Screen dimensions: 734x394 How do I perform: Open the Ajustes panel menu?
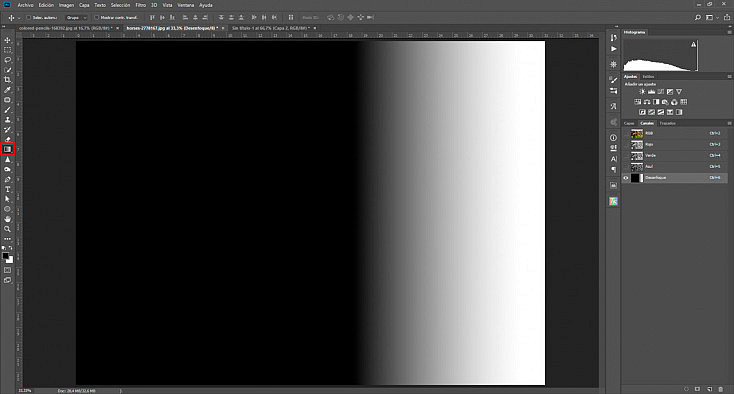pos(729,76)
